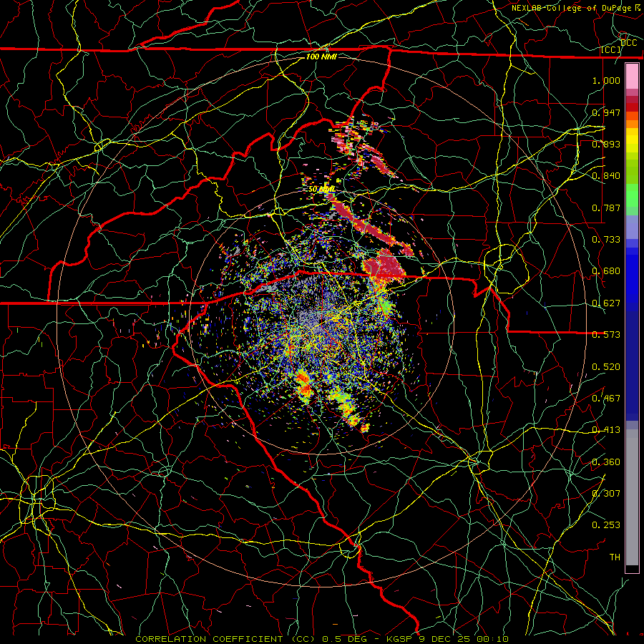Click the 0.840 legend value

(606, 176)
